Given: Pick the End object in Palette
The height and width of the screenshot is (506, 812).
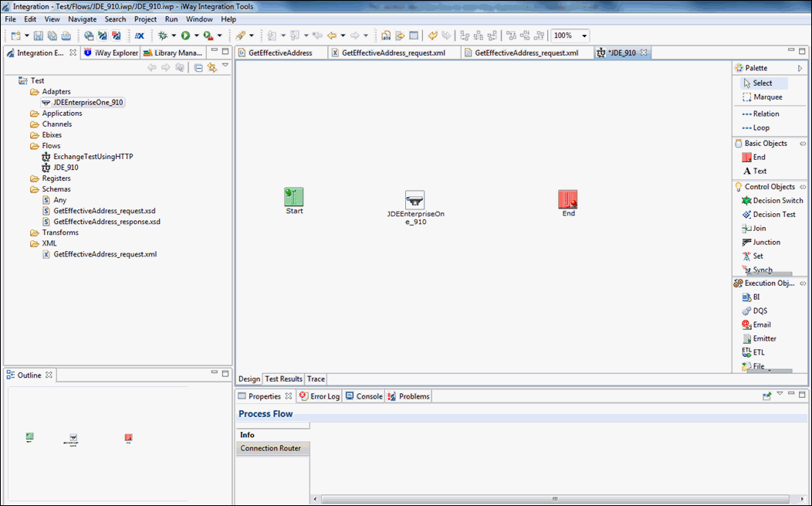Looking at the screenshot, I should 753,157.
